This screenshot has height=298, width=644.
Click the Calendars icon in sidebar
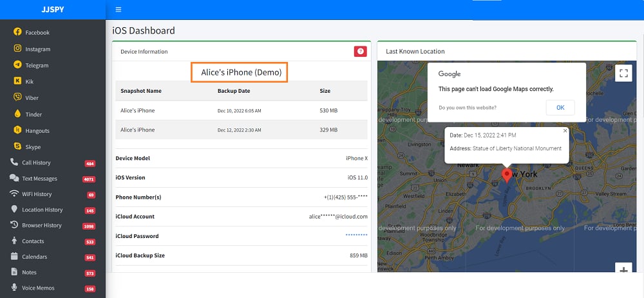pyautogui.click(x=14, y=256)
